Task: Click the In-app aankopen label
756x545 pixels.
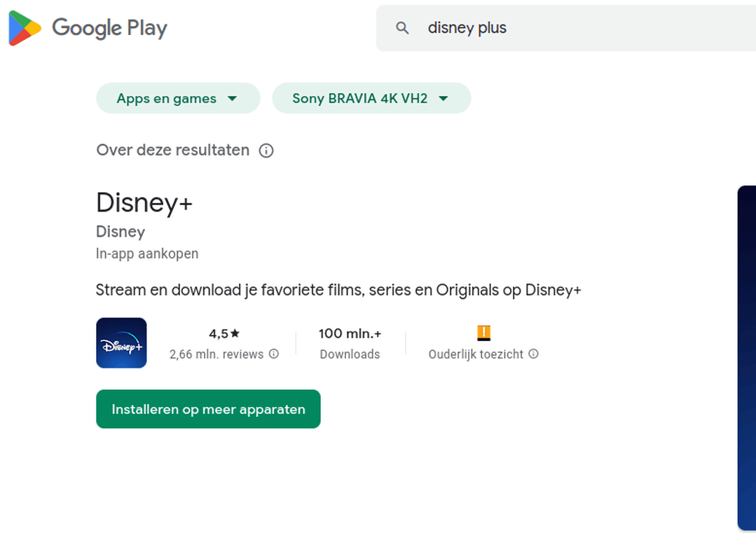Action: click(147, 254)
